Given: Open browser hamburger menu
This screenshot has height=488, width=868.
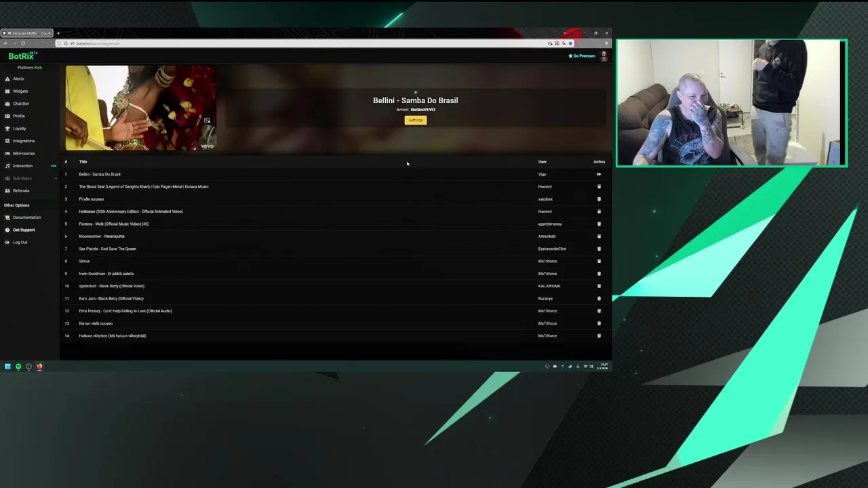Looking at the screenshot, I should coord(606,43).
